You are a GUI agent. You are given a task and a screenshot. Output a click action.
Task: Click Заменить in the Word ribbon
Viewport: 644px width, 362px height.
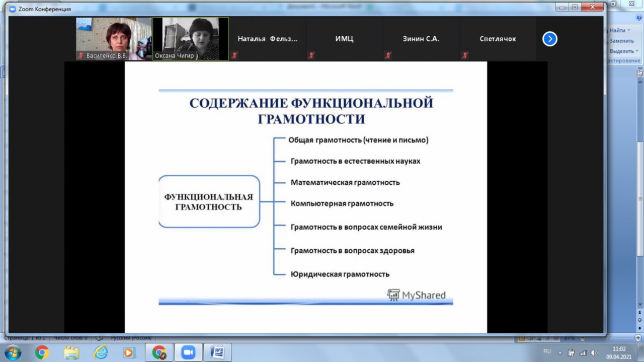pyautogui.click(x=622, y=41)
